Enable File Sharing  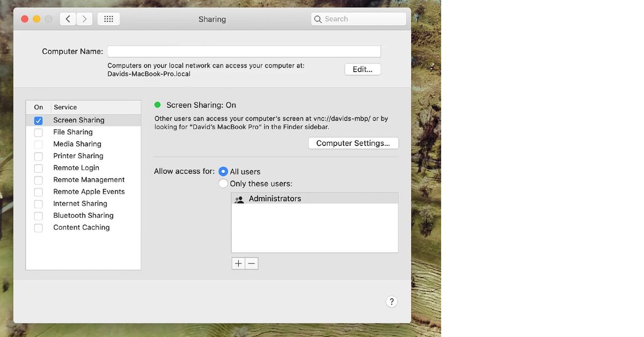point(38,132)
